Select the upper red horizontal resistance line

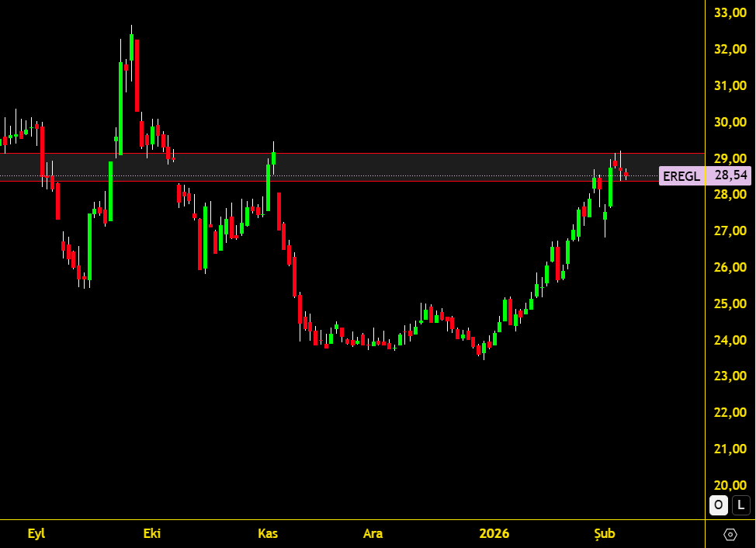coord(352,153)
